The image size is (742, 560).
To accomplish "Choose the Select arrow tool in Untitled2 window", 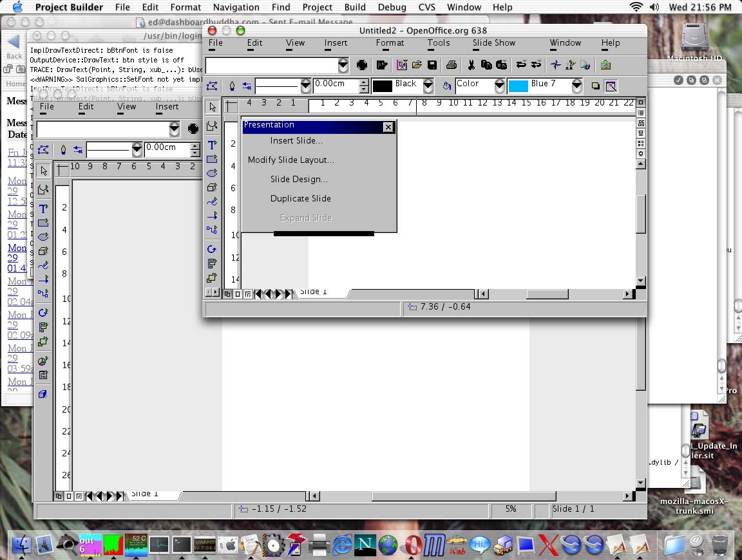I will (212, 107).
